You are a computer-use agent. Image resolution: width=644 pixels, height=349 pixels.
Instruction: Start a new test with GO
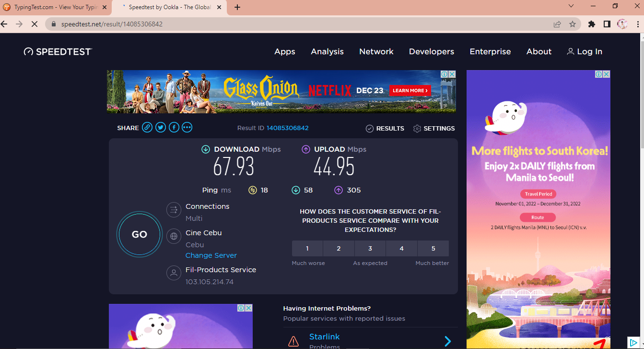coord(140,234)
